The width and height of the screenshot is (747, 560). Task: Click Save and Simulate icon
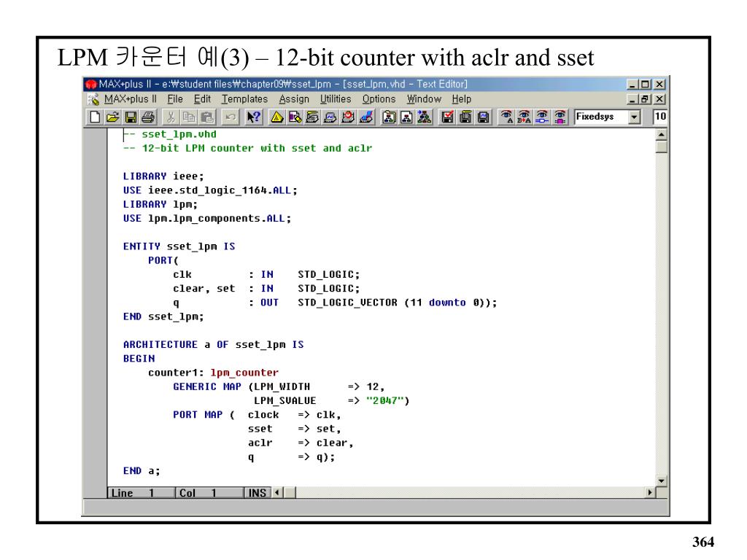484,117
